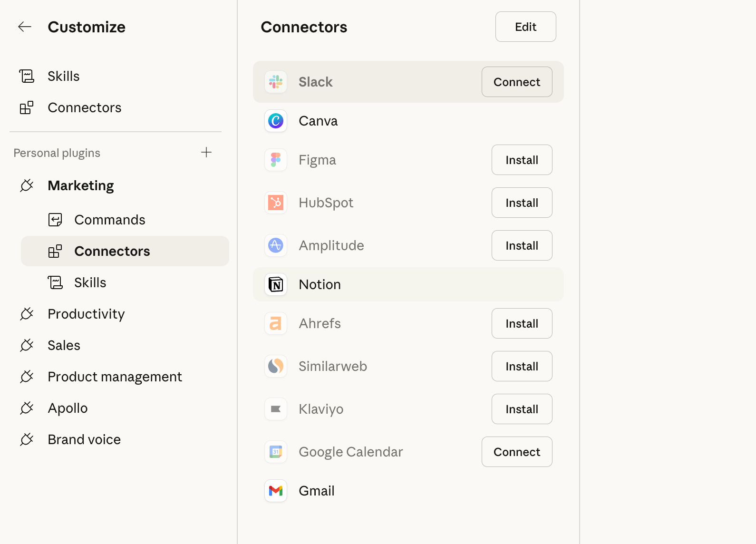This screenshot has width=756, height=544.
Task: Click the Gmail envelope icon
Action: click(x=276, y=491)
